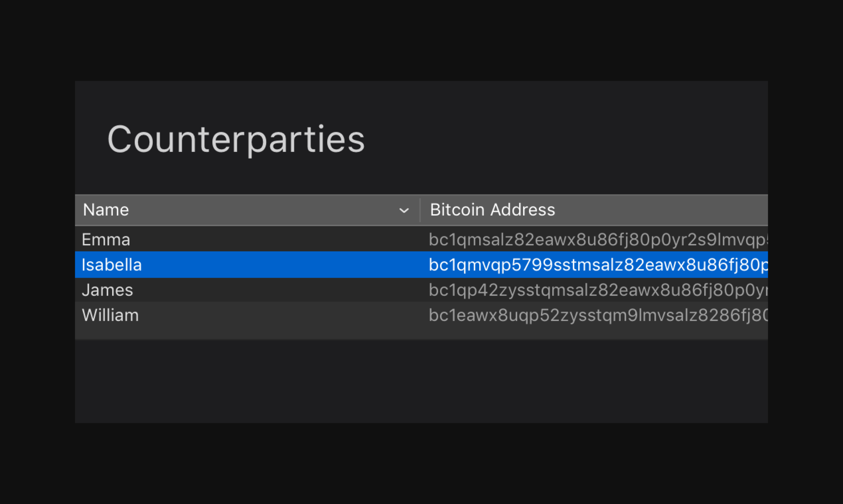Click blank panel area below the table
The height and width of the screenshot is (504, 843).
tap(421, 380)
